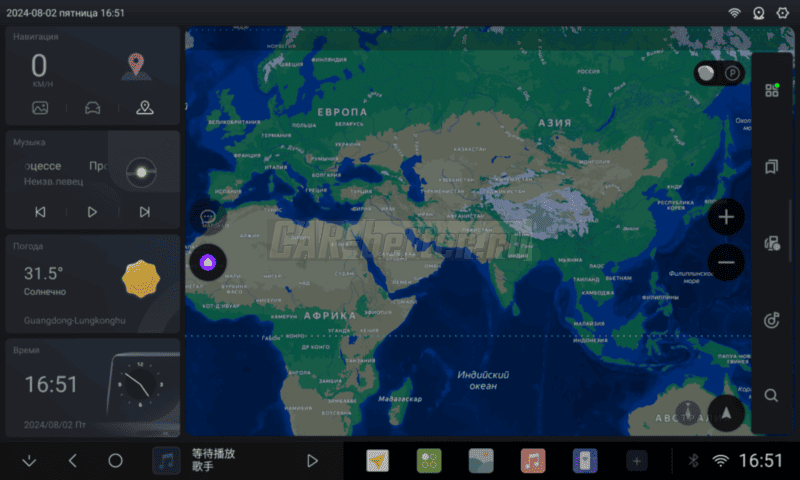Zoom out the map with minus button

(726, 262)
